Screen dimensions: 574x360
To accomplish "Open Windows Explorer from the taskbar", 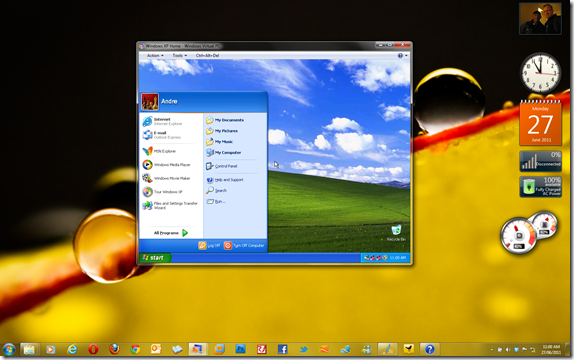I will (29, 349).
